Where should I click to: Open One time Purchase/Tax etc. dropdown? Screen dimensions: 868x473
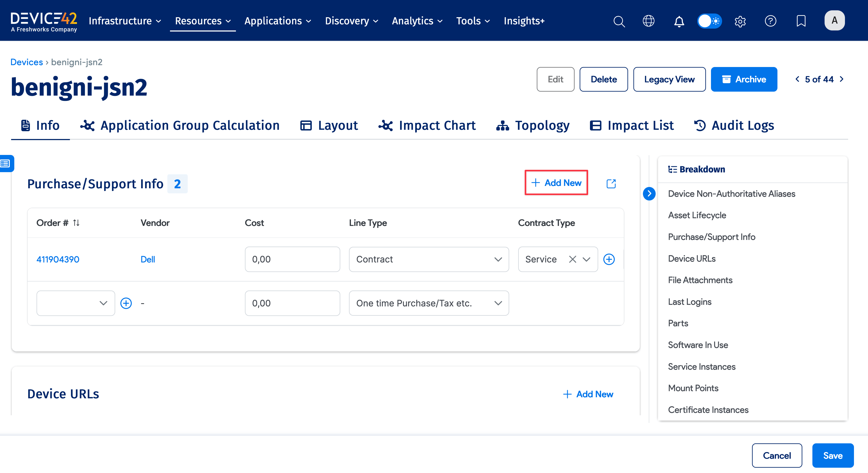(x=429, y=303)
